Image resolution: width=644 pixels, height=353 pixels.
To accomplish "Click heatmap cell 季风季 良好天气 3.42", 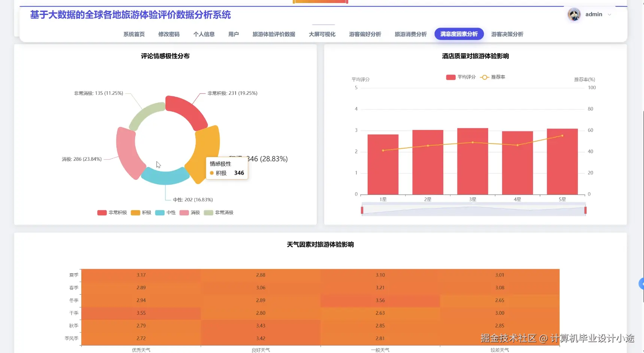I will 261,339.
